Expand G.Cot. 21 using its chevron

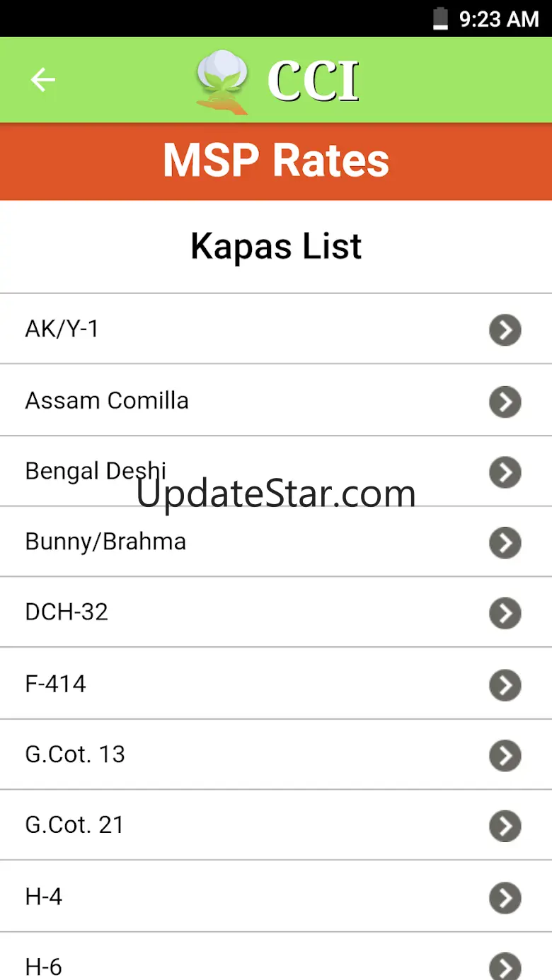[x=505, y=827]
